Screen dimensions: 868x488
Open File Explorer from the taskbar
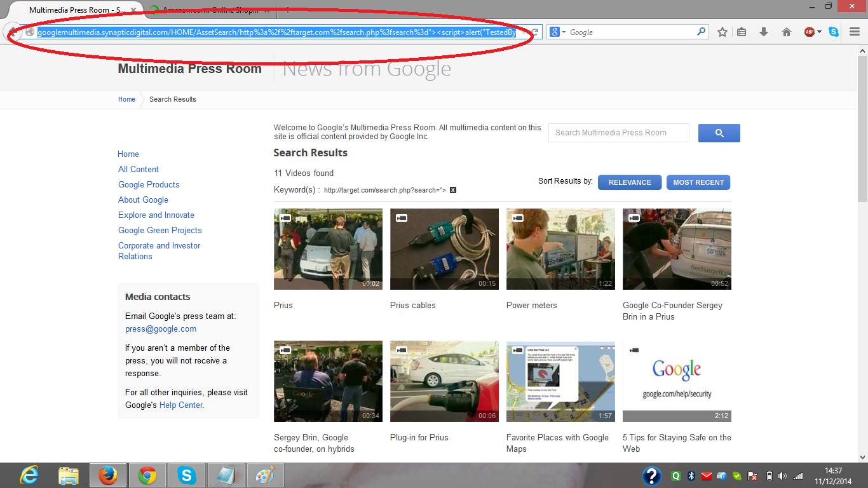[69, 475]
